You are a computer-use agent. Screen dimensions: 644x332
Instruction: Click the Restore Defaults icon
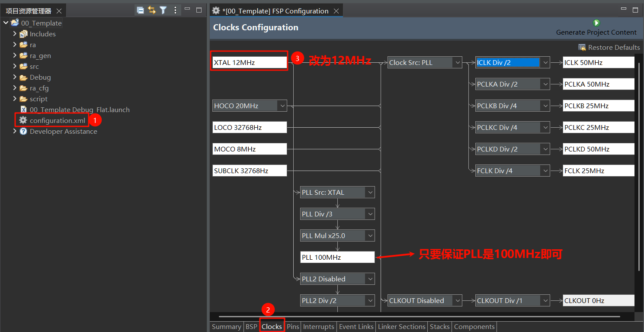582,47
